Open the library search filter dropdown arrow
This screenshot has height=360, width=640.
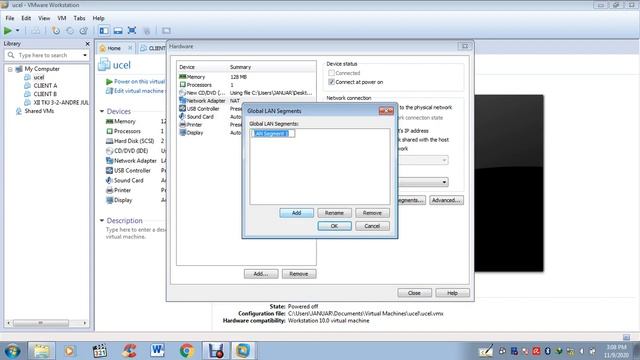pos(85,55)
